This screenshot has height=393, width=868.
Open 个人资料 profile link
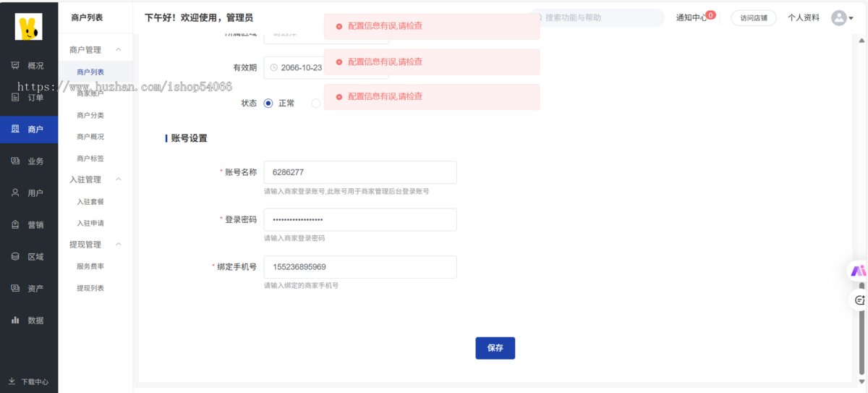click(804, 18)
